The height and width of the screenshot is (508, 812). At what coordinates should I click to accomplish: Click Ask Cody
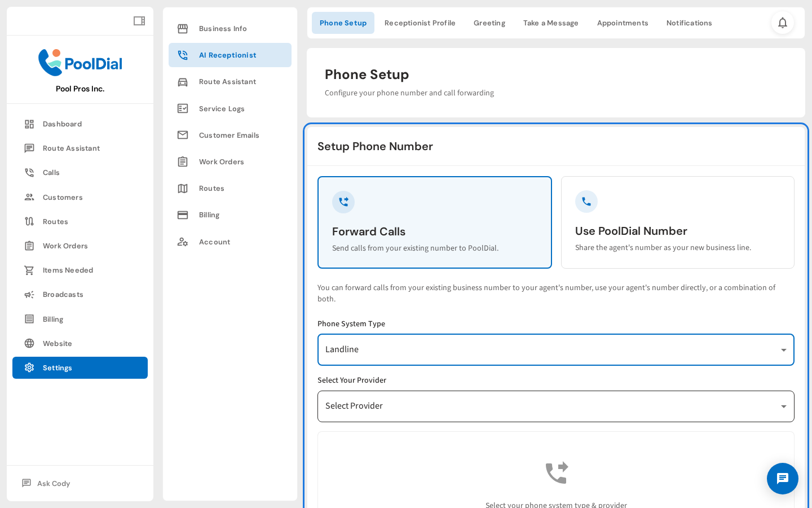pos(53,483)
